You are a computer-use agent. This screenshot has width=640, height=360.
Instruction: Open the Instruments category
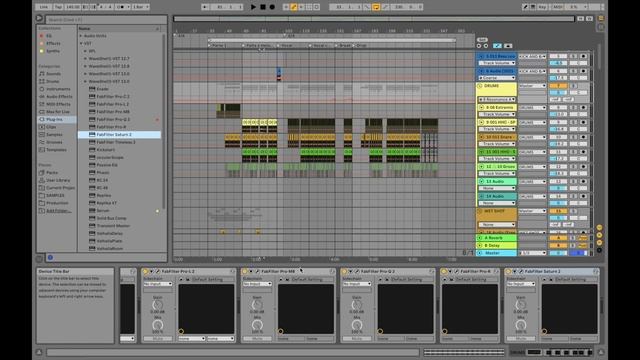(x=58, y=89)
